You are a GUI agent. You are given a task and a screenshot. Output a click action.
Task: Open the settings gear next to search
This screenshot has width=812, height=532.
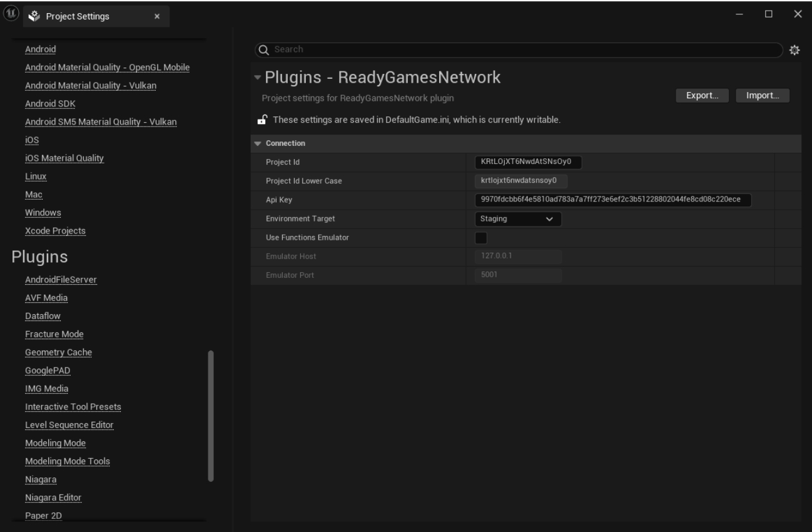click(x=795, y=50)
